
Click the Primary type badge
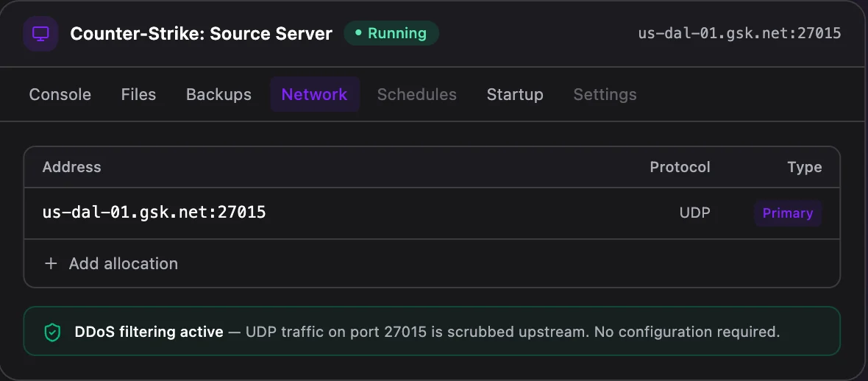click(x=788, y=213)
